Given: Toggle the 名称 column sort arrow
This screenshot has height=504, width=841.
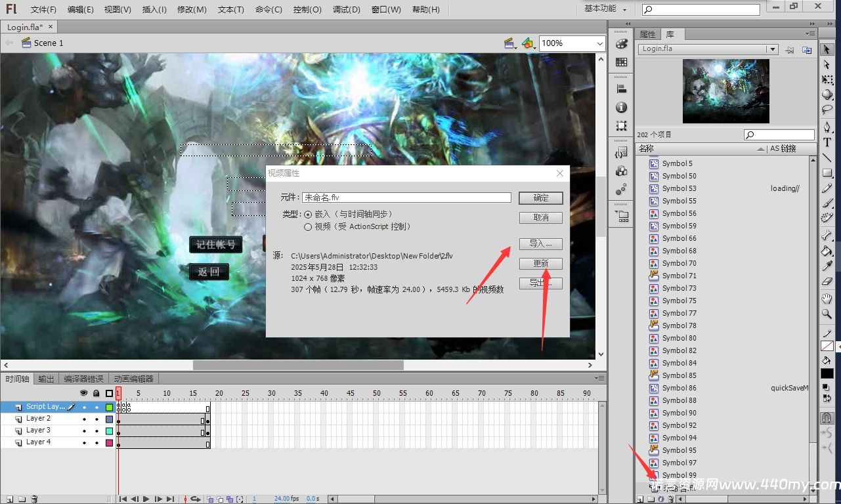Looking at the screenshot, I should 761,149.
